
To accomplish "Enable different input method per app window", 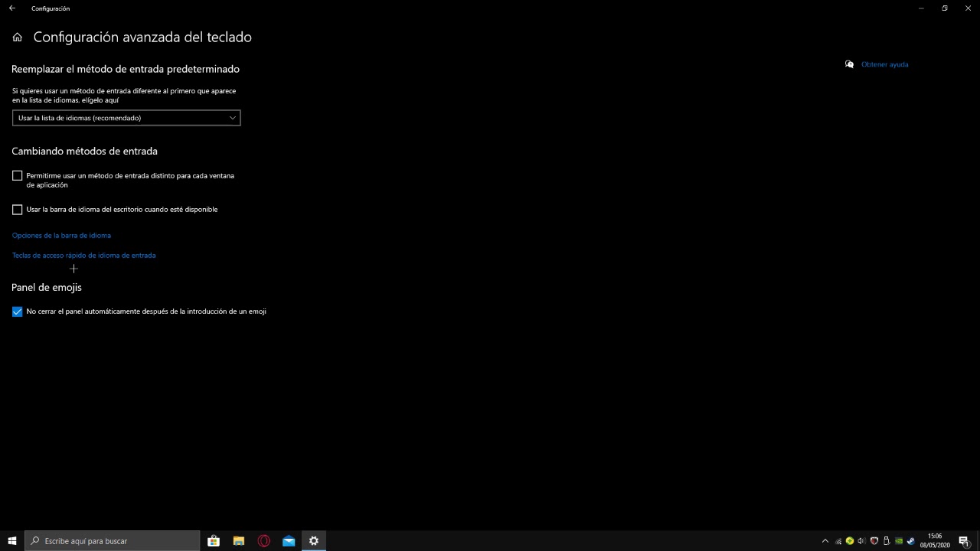I will [x=17, y=176].
